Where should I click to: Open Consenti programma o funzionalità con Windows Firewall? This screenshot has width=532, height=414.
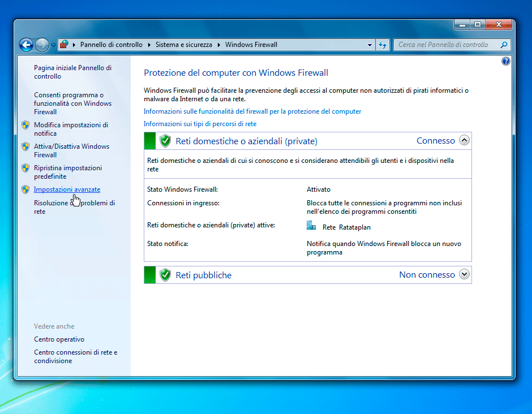pyautogui.click(x=72, y=103)
